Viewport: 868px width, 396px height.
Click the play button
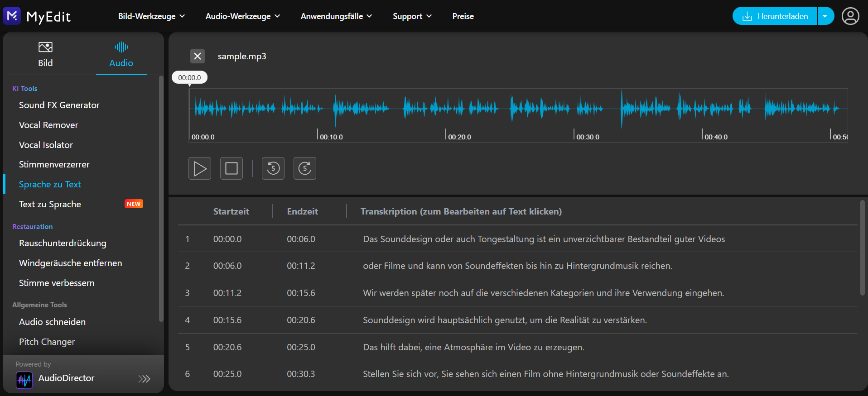(200, 168)
